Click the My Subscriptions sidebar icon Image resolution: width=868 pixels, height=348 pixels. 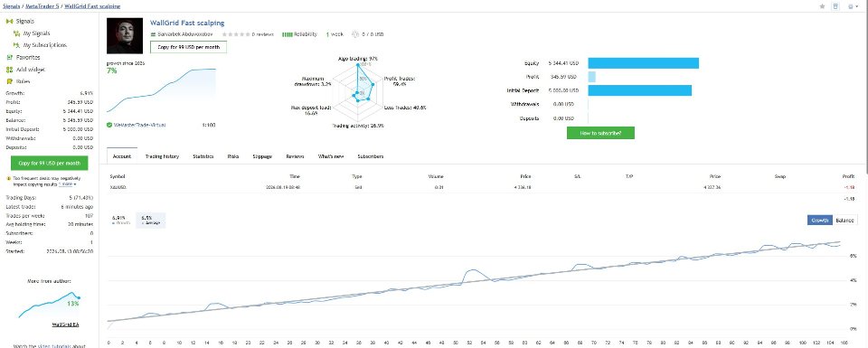pos(16,45)
